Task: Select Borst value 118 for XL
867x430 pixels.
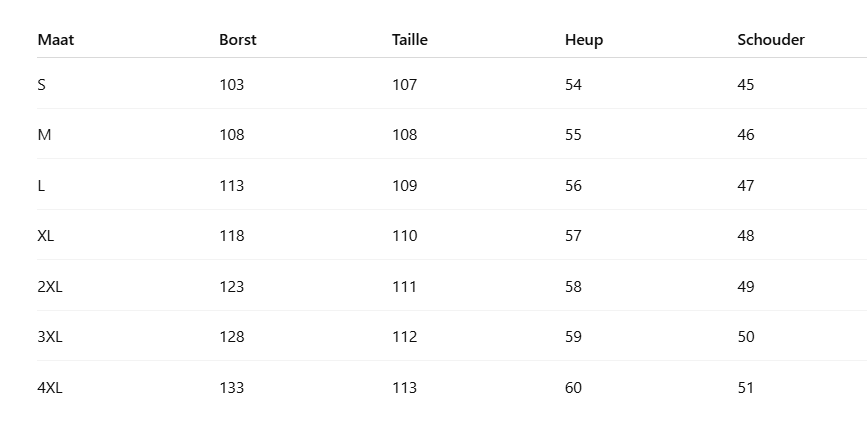Action: tap(231, 236)
